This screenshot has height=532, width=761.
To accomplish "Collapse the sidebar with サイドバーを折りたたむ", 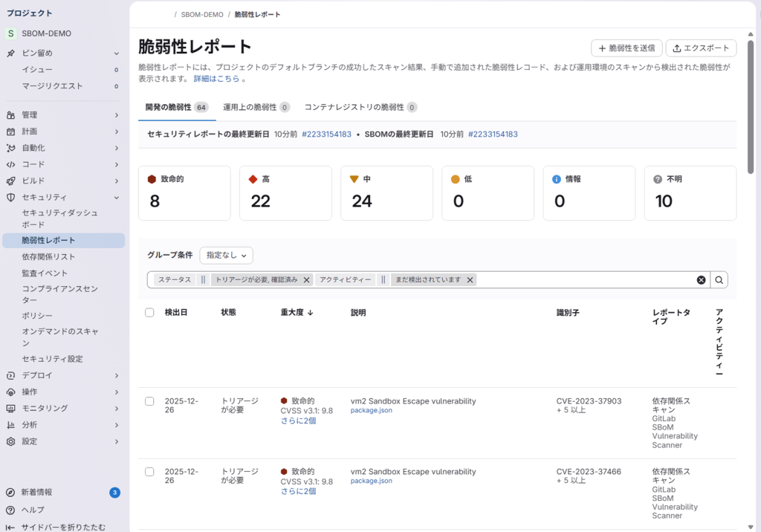I will pyautogui.click(x=10, y=527).
